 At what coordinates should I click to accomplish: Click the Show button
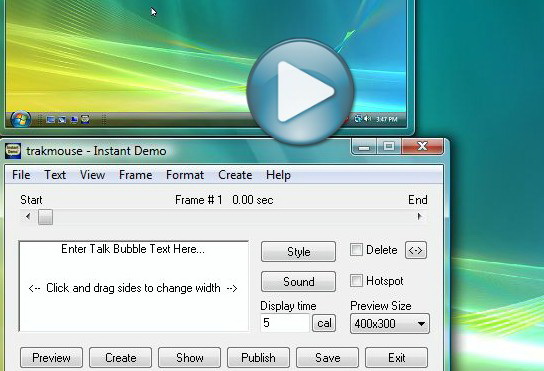tap(189, 357)
